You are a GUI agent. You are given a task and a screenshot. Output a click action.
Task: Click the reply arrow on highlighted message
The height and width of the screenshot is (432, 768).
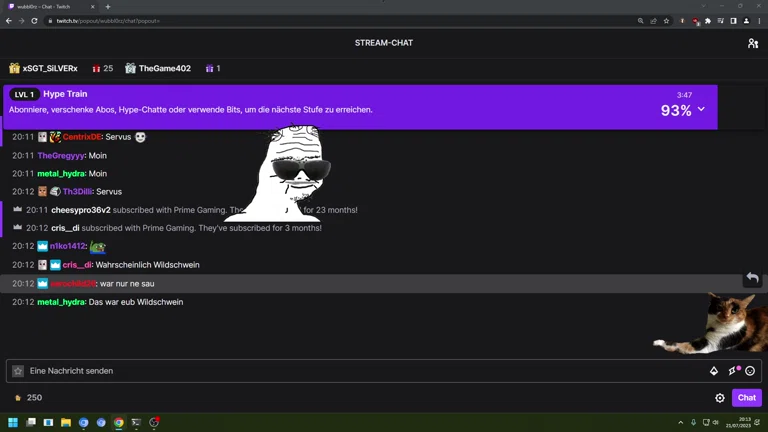point(752,278)
